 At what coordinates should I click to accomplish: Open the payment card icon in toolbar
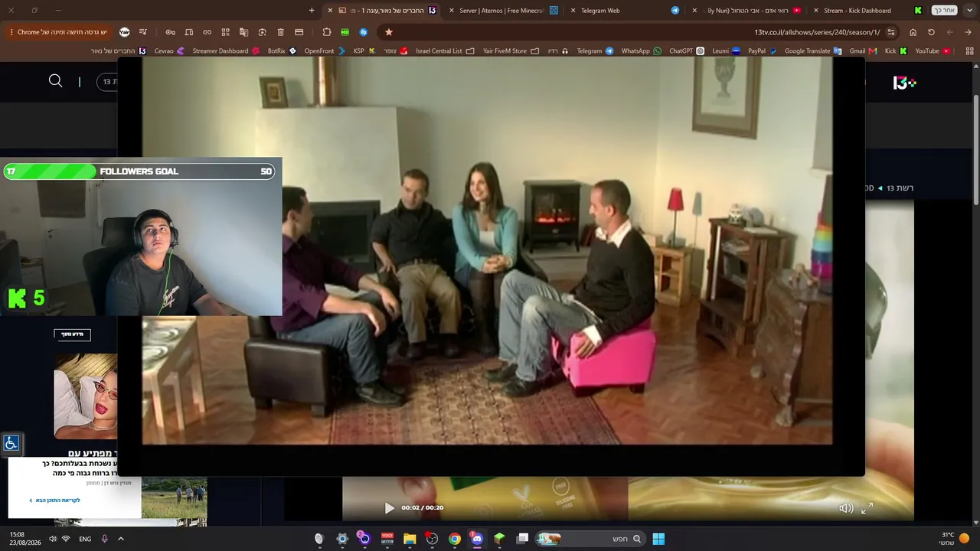[299, 32]
